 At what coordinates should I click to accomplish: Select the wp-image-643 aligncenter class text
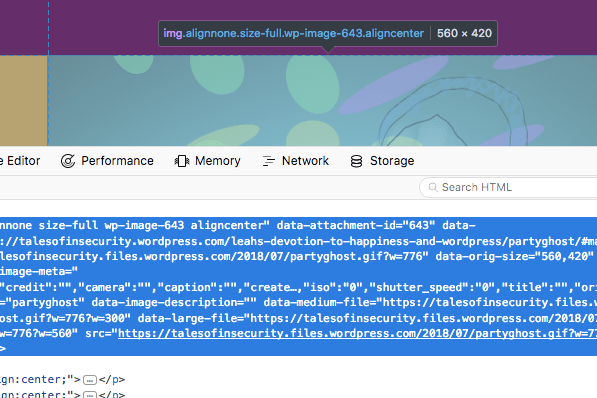point(187,225)
